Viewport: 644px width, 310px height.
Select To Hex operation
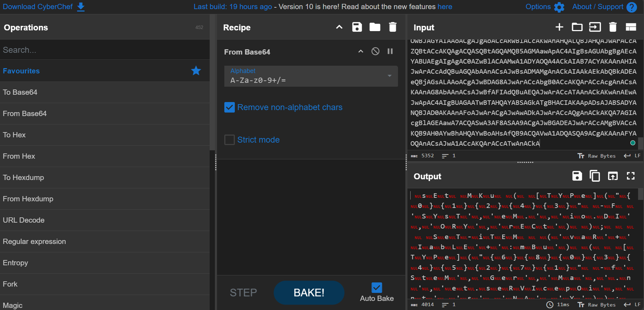105,135
